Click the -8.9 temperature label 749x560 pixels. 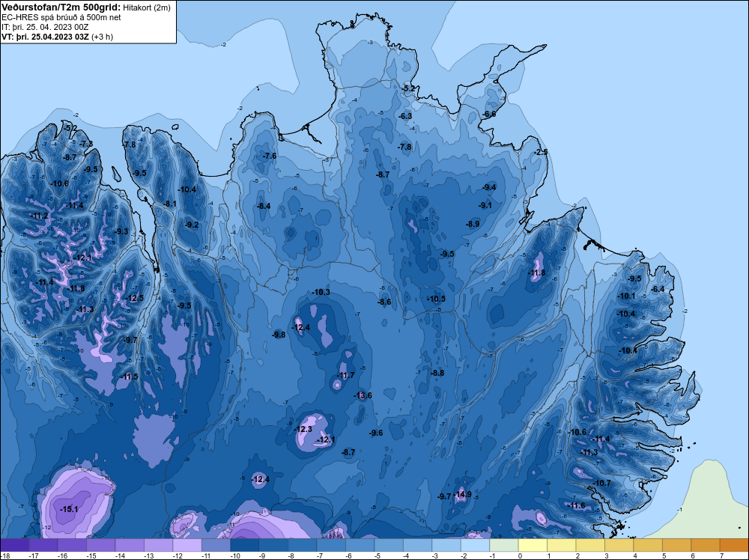(x=473, y=224)
